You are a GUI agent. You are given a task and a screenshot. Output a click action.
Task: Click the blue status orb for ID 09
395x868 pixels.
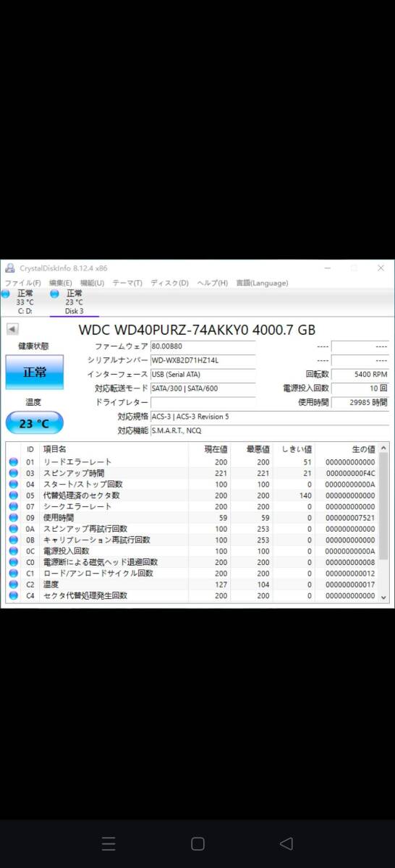[x=13, y=518]
